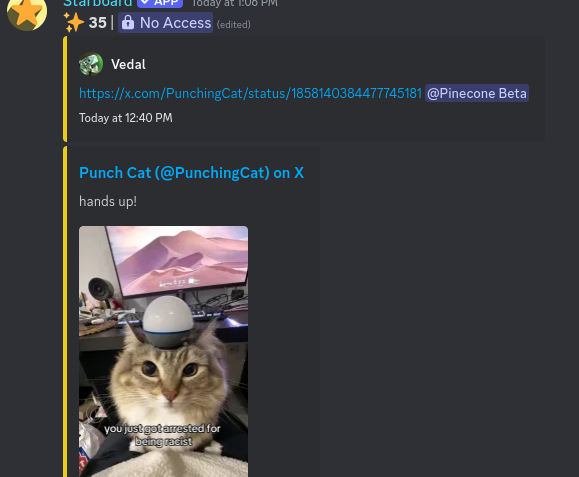Click the Today at 12:40 PM timestamp
Image resolution: width=579 pixels, height=477 pixels.
pos(126,118)
